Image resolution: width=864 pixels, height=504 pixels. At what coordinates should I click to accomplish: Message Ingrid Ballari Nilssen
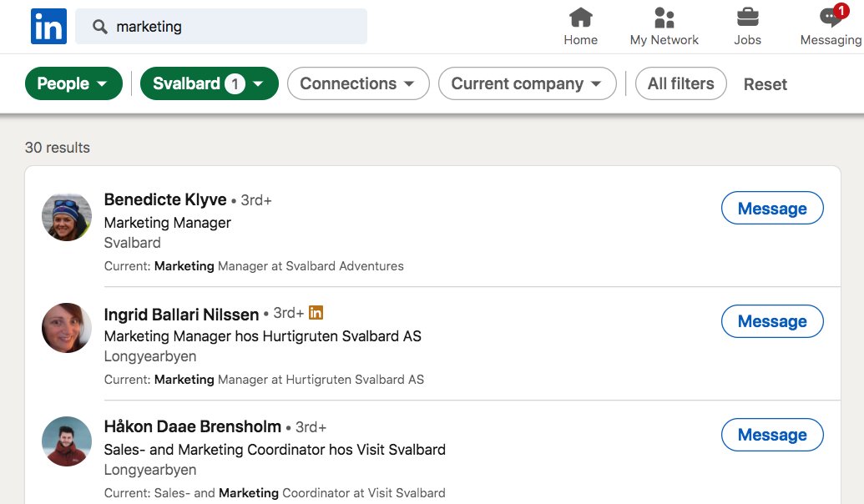point(771,321)
